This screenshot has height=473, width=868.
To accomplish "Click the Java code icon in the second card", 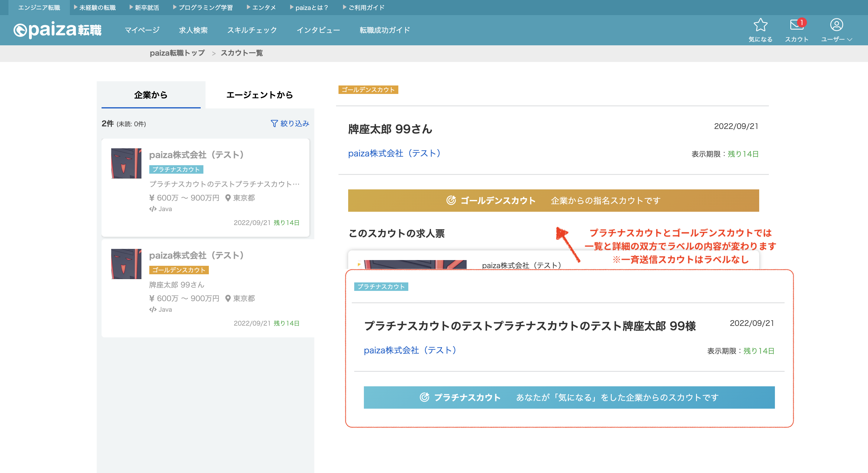I will pyautogui.click(x=153, y=310).
